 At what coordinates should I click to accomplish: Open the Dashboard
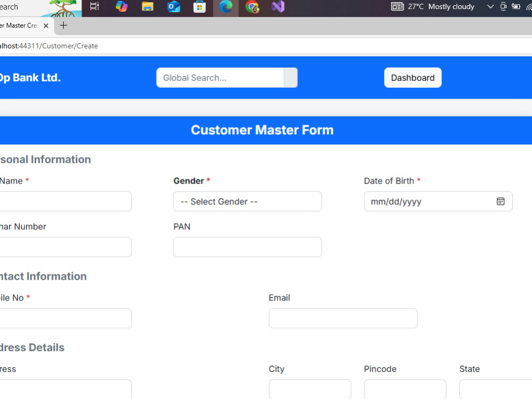tap(413, 78)
